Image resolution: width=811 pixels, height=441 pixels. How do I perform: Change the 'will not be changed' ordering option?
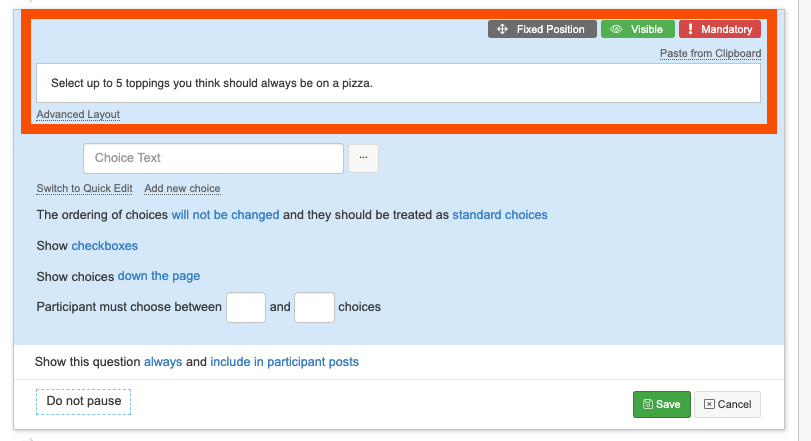coord(225,215)
